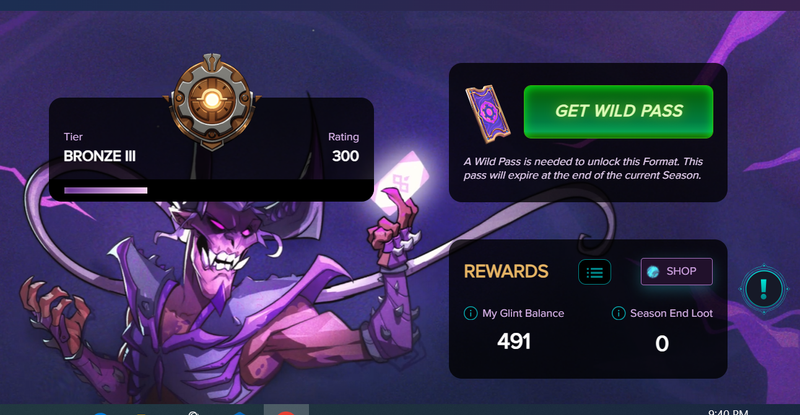Select the Season End Loot value 0
This screenshot has height=415, width=800.
pyautogui.click(x=662, y=344)
